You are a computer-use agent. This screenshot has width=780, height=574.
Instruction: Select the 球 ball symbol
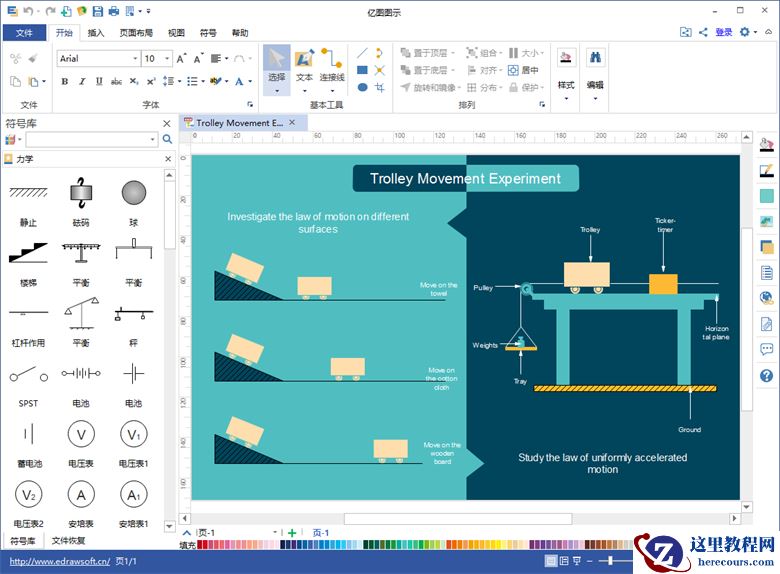point(134,201)
